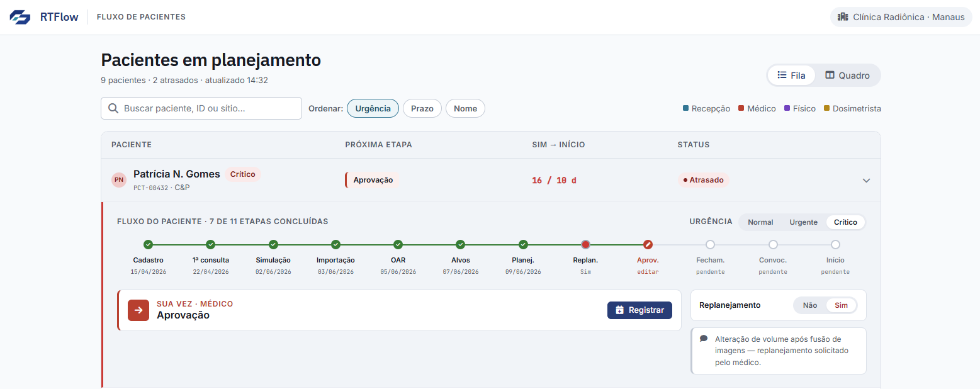980x389 pixels.
Task: Click the Cadastro completed step marker
Action: pyautogui.click(x=148, y=244)
